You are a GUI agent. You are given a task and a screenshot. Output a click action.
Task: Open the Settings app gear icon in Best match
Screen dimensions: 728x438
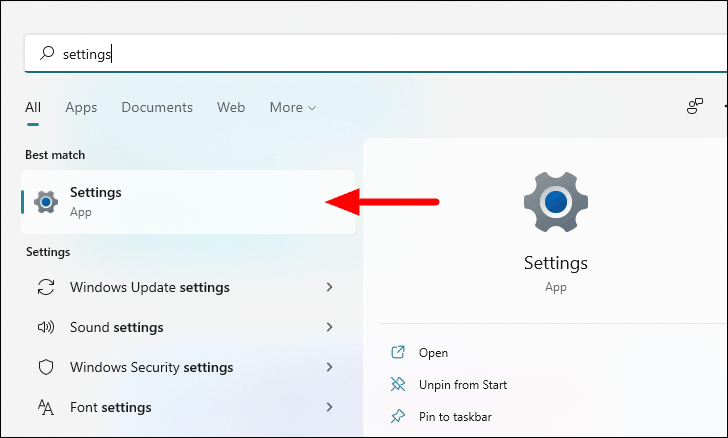pos(46,202)
